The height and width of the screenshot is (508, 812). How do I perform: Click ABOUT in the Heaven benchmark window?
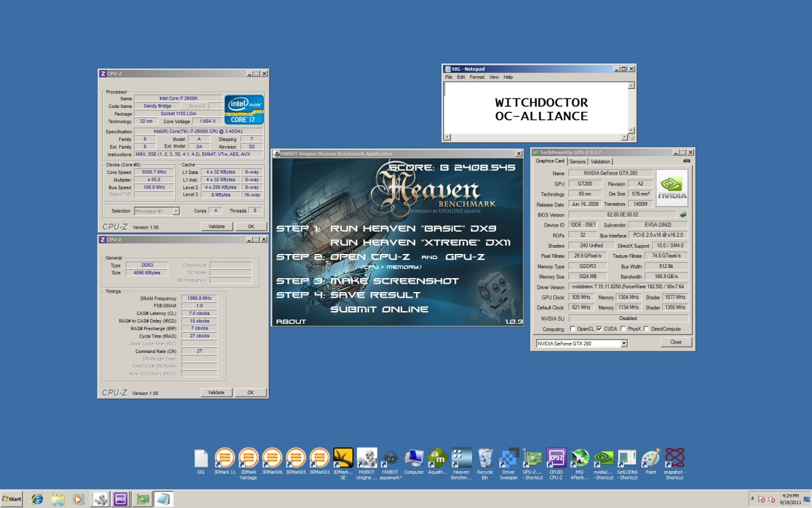click(x=291, y=321)
